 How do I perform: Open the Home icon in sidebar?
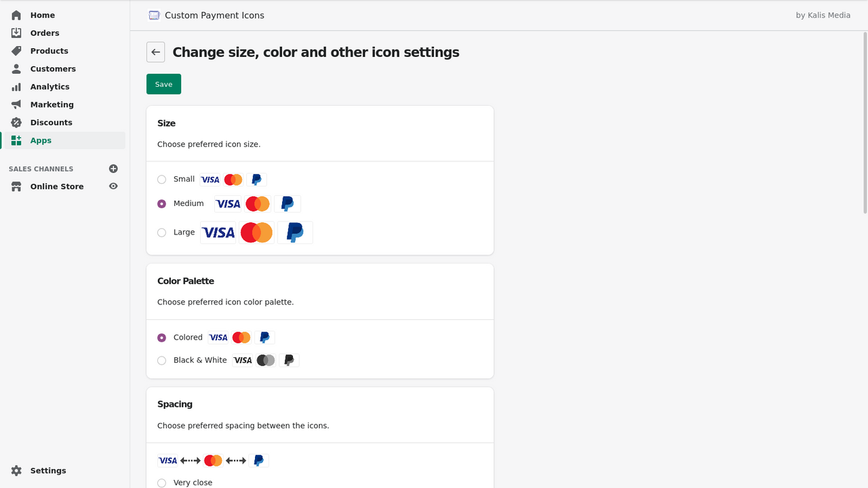point(15,15)
